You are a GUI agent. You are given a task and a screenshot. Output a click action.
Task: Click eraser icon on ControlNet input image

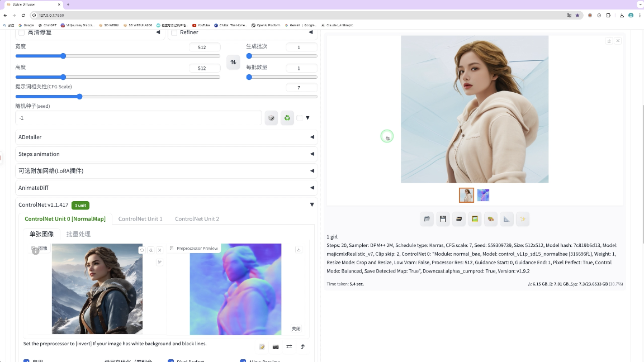151,250
